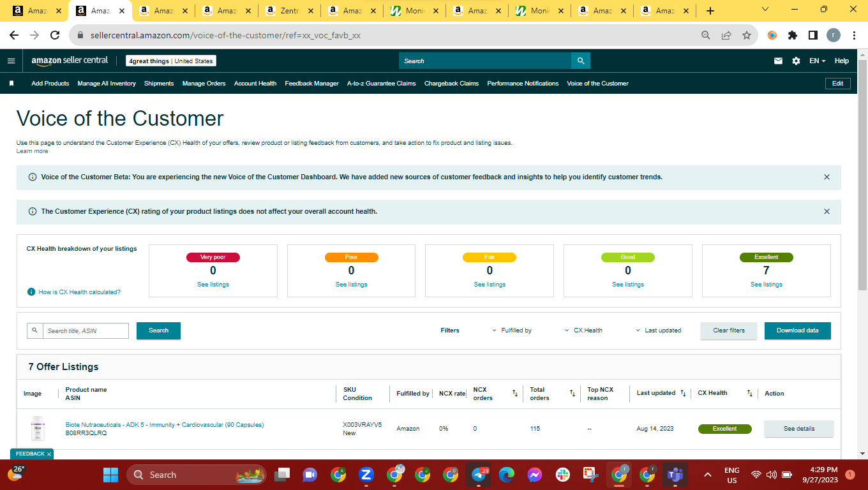This screenshot has height=490, width=868.
Task: Click the bookmark flag icon in favorites bar
Action: pos(11,84)
